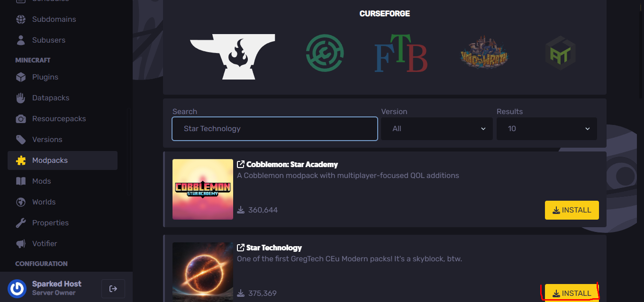Open the Version dropdown set to All
This screenshot has height=302, width=644.
pyautogui.click(x=437, y=129)
